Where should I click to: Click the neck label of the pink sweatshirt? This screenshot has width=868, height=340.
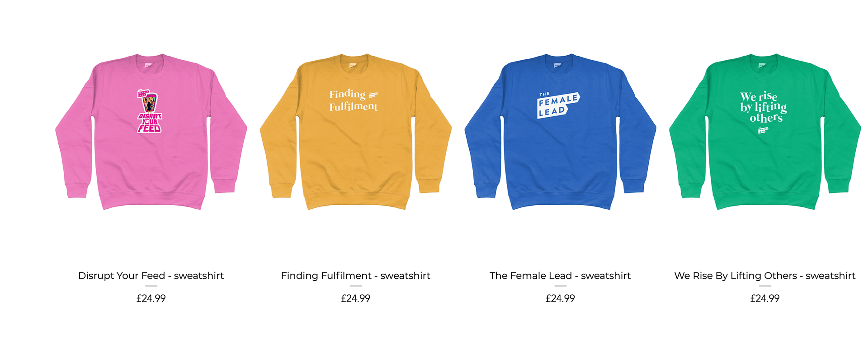(148, 65)
